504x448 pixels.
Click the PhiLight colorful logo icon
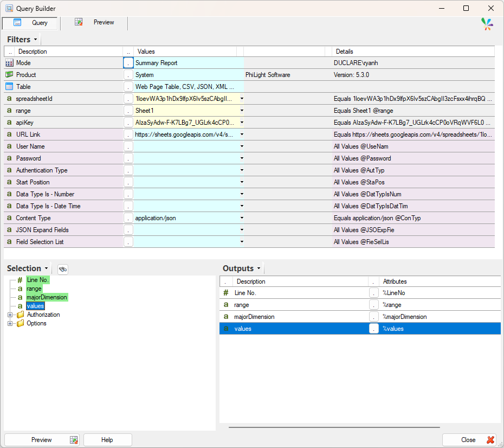point(487,24)
